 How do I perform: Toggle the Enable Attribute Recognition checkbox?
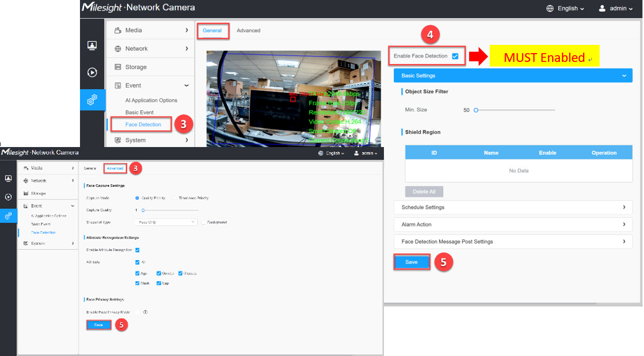(137, 250)
